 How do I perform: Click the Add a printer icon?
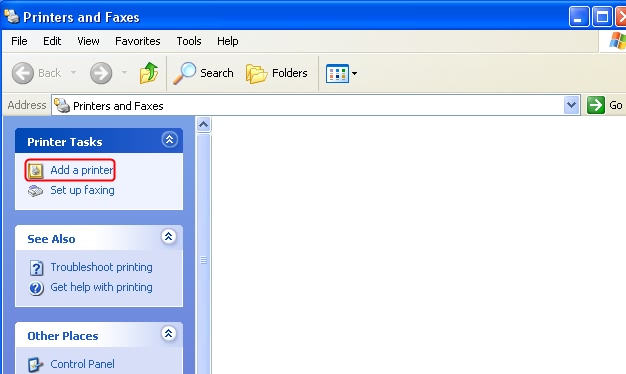(36, 170)
